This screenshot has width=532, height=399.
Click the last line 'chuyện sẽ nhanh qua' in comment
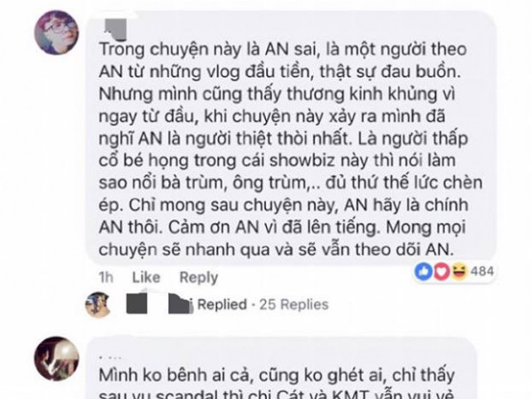coord(276,250)
